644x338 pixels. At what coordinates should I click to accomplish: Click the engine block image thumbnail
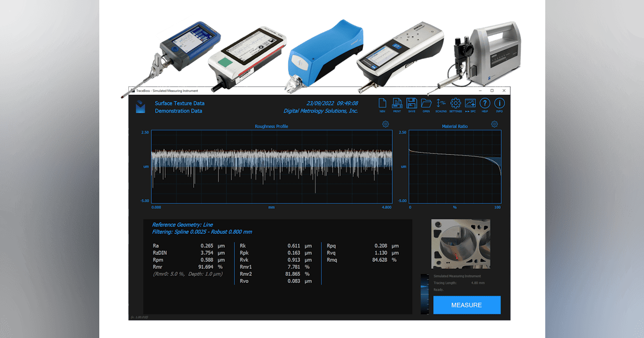(463, 243)
